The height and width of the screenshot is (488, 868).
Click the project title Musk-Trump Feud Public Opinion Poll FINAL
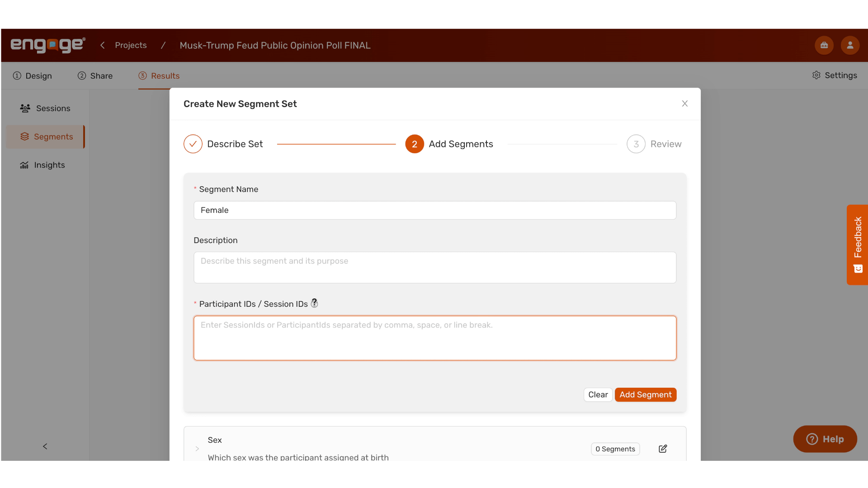click(x=275, y=45)
